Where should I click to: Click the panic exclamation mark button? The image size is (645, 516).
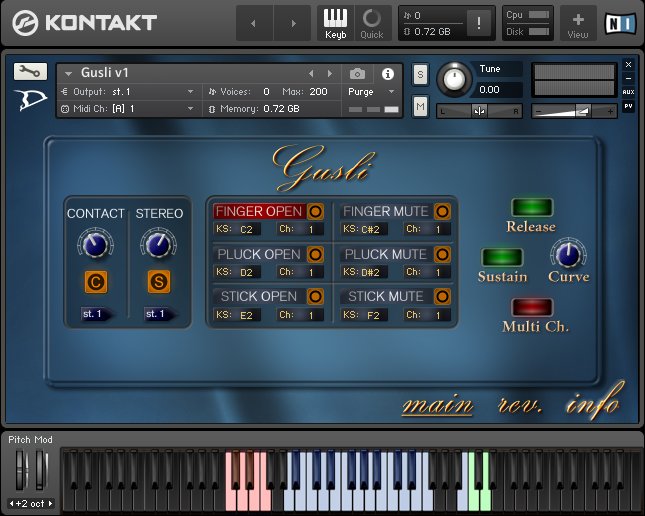tap(479, 23)
